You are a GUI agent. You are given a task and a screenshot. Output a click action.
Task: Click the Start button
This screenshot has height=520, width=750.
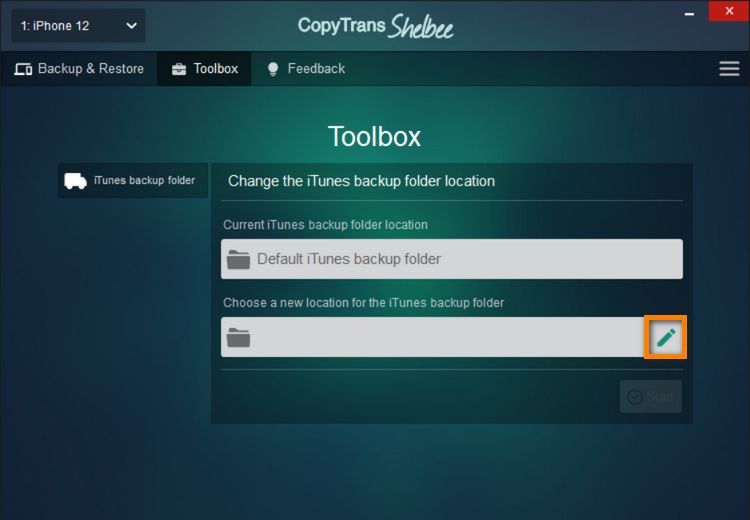[x=651, y=396]
